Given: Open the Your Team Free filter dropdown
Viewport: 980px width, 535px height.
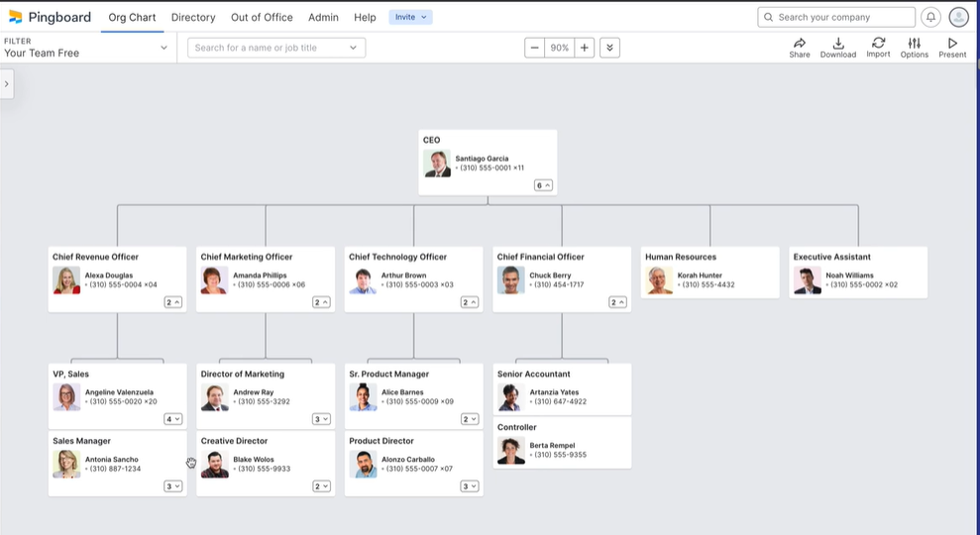Looking at the screenshot, I should [x=86, y=48].
